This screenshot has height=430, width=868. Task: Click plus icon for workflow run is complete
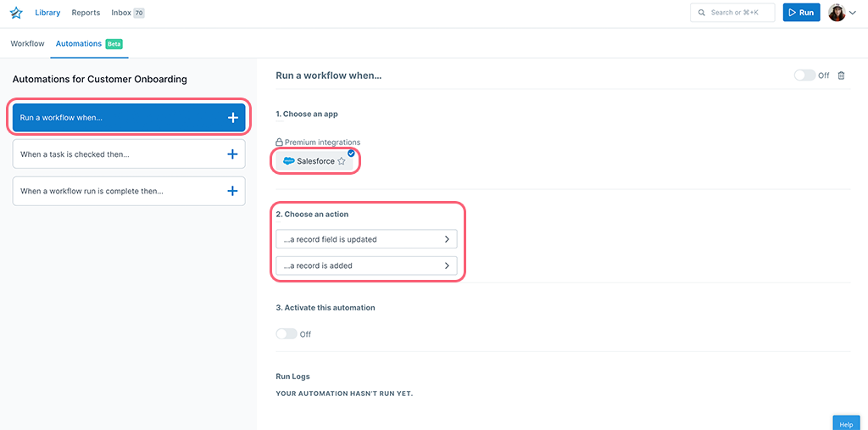233,191
